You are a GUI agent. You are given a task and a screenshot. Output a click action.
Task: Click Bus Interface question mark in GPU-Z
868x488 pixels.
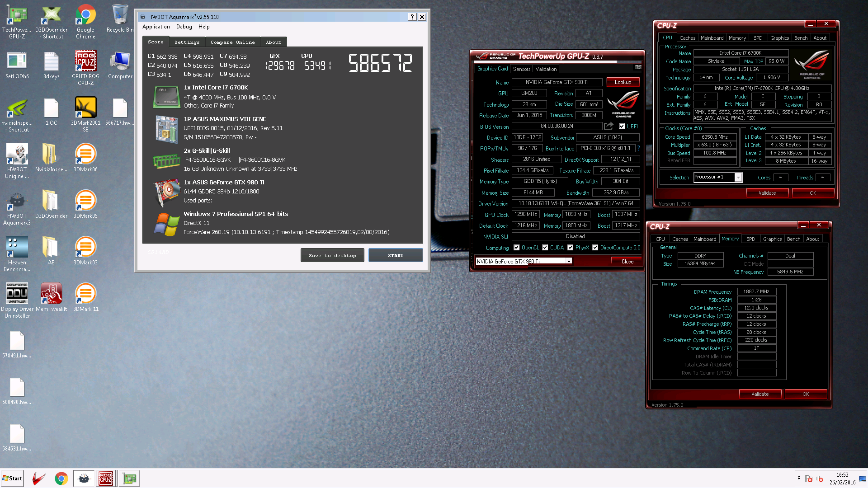point(638,148)
